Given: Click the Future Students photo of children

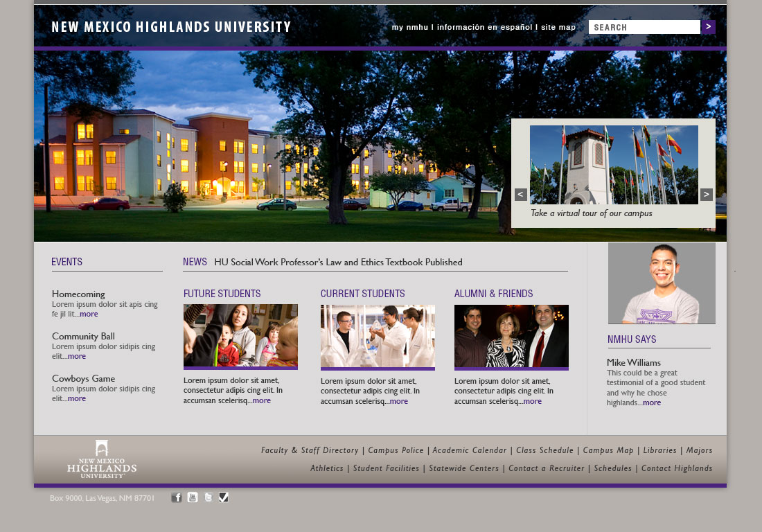Looking at the screenshot, I should tap(240, 337).
